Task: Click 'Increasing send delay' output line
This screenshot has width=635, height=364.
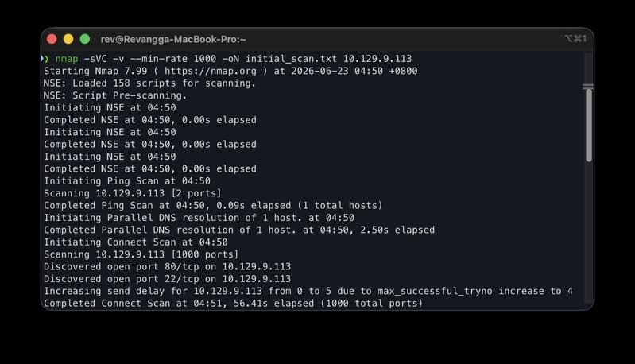Action: click(308, 291)
